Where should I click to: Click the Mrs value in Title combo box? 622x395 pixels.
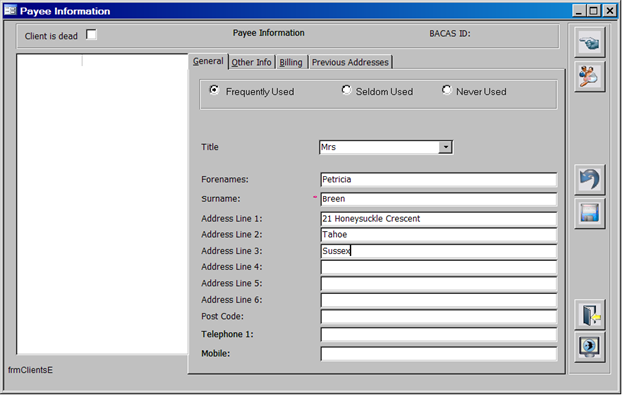[328, 147]
